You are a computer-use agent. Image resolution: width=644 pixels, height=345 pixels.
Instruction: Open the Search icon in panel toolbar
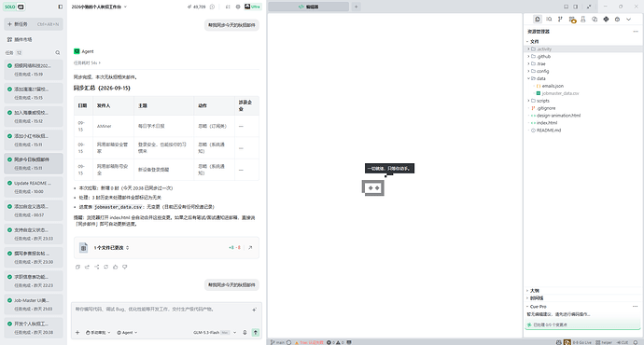(x=549, y=20)
